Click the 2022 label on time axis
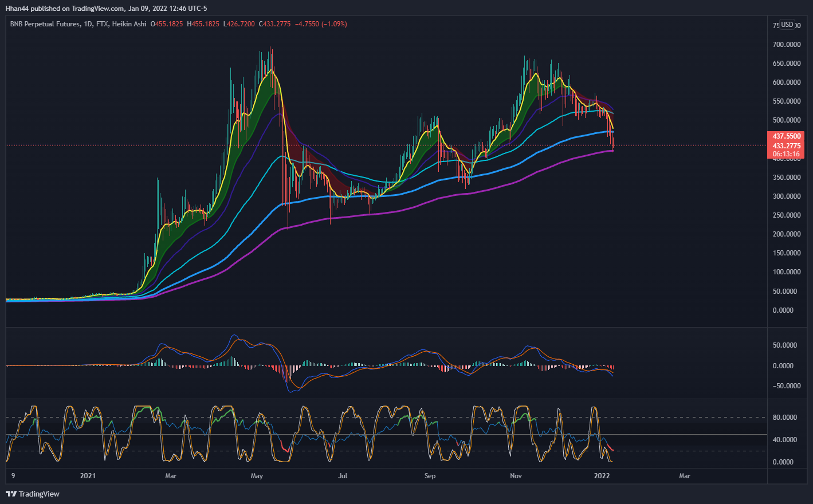The width and height of the screenshot is (813, 504). click(x=602, y=476)
